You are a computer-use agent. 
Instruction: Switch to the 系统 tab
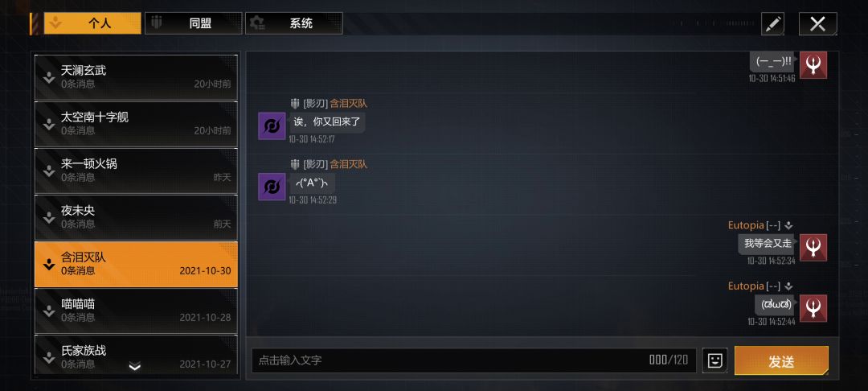pos(294,23)
